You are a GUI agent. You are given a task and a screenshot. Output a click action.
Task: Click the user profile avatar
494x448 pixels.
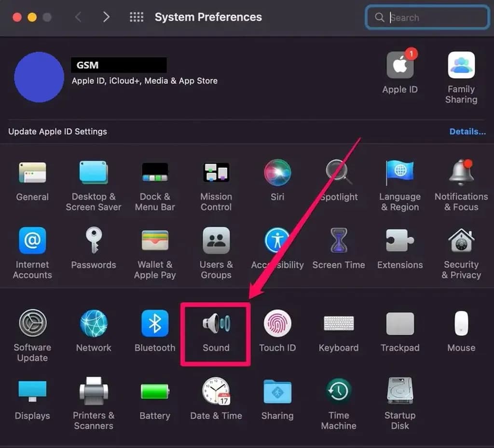pos(39,77)
